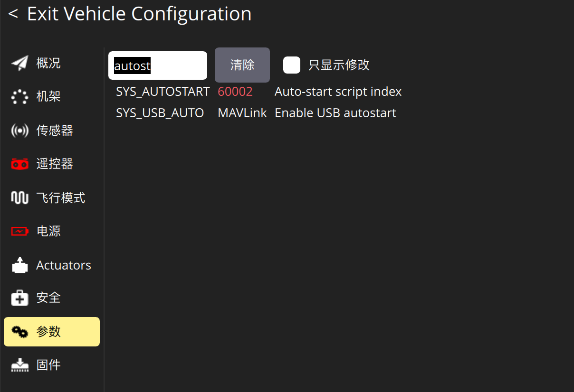Click the flight modes waveform icon
The image size is (574, 392).
(20, 198)
